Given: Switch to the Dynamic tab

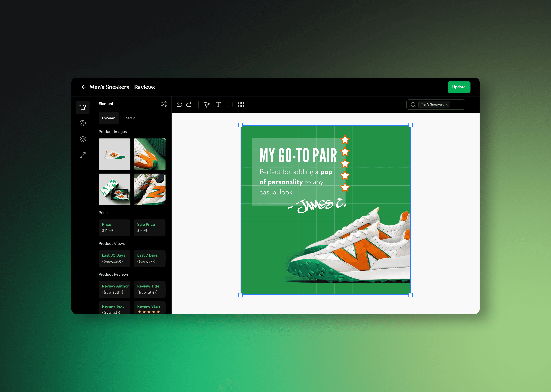Looking at the screenshot, I should coord(109,118).
